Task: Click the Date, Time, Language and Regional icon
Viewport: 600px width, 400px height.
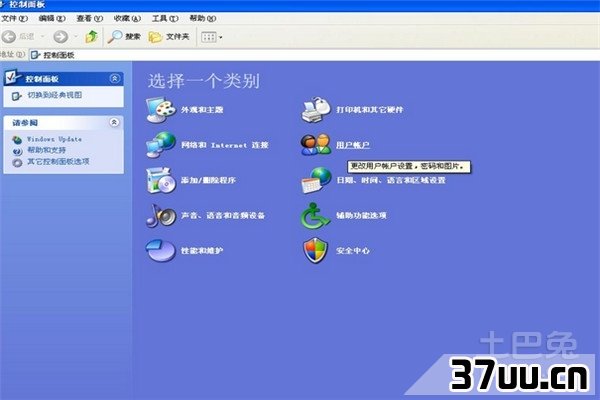Action: 316,180
